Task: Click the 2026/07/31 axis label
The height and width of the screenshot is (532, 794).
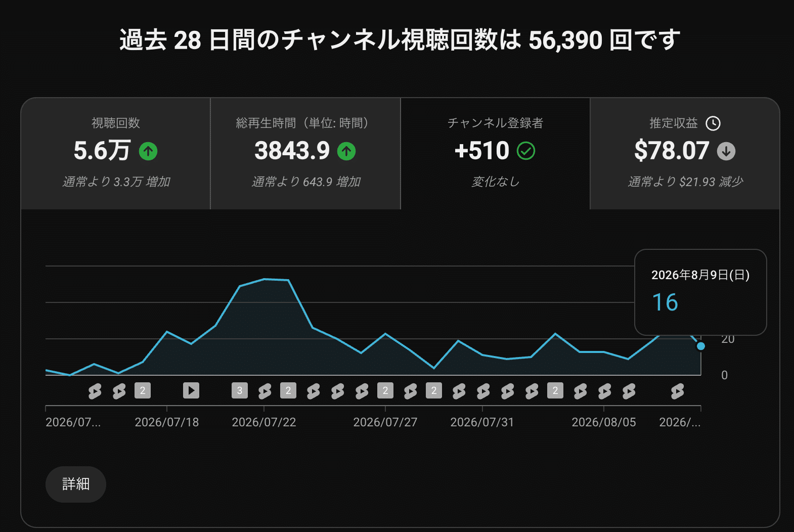Action: 482,422
